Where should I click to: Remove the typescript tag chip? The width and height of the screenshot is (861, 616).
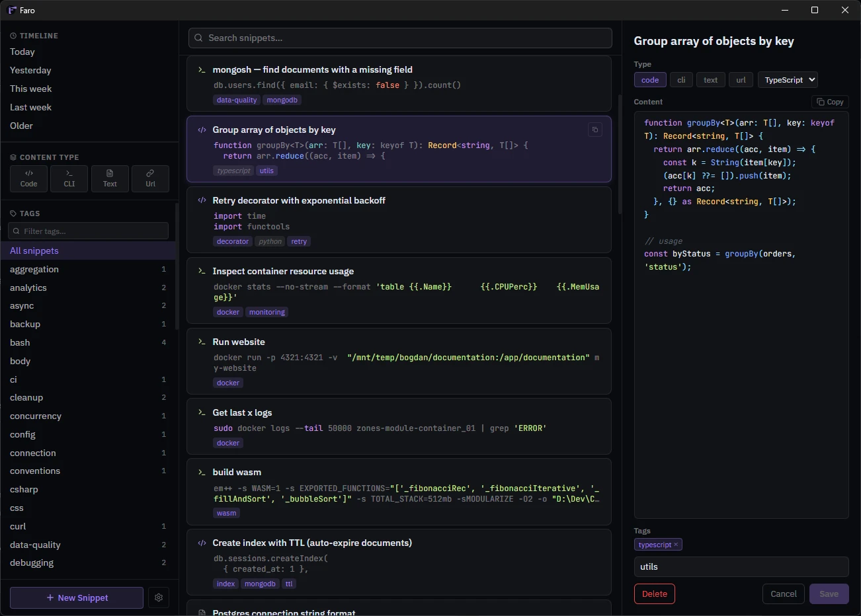pyautogui.click(x=676, y=545)
